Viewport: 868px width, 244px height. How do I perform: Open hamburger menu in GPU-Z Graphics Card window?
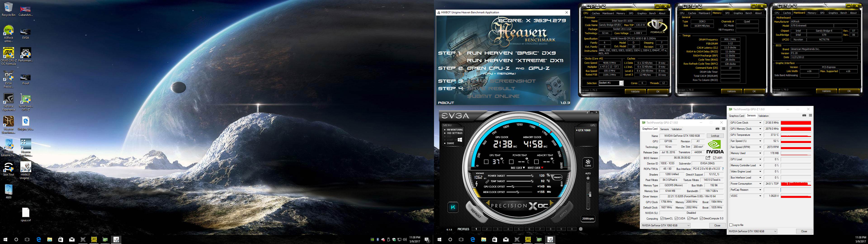[723, 129]
